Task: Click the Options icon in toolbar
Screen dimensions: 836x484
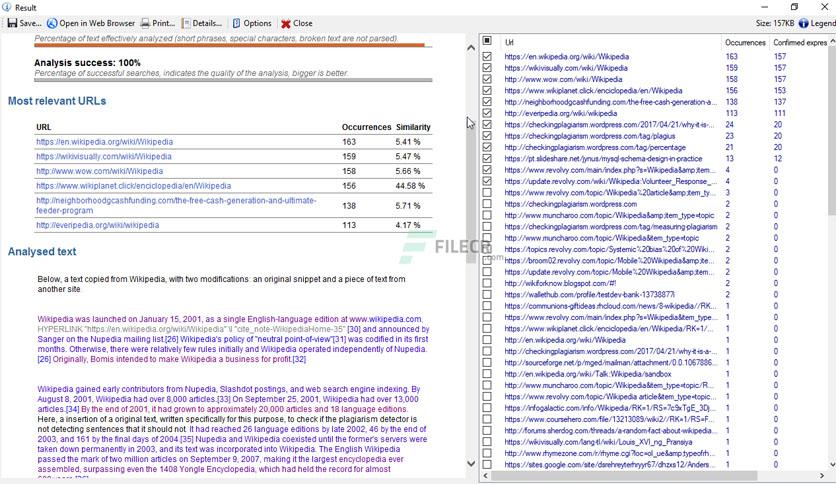Action: coord(236,23)
